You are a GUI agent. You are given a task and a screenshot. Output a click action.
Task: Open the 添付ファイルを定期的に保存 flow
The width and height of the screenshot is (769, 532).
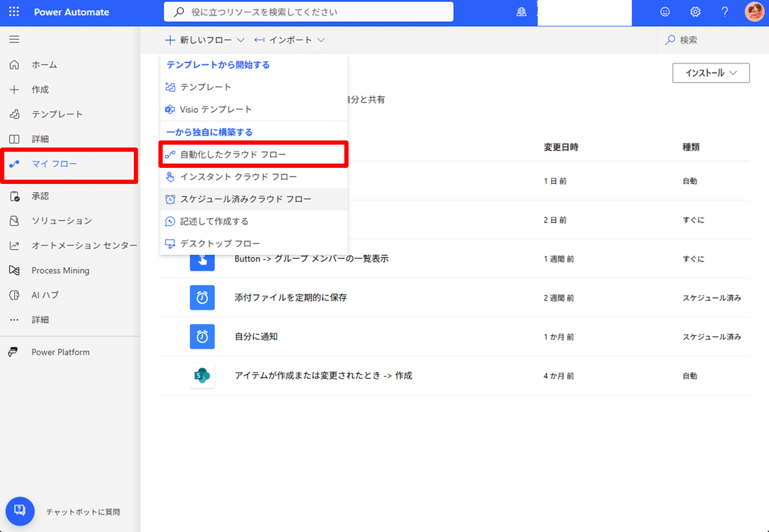point(290,297)
